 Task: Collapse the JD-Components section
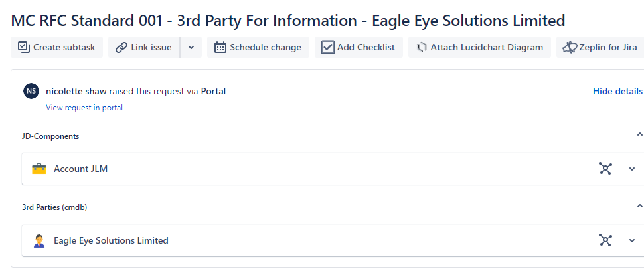coord(639,134)
